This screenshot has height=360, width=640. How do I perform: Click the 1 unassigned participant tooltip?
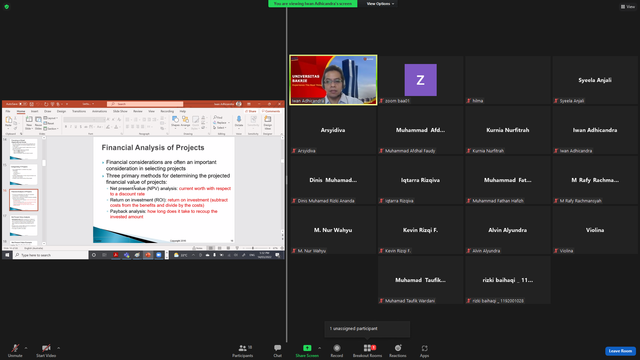[x=367, y=329]
